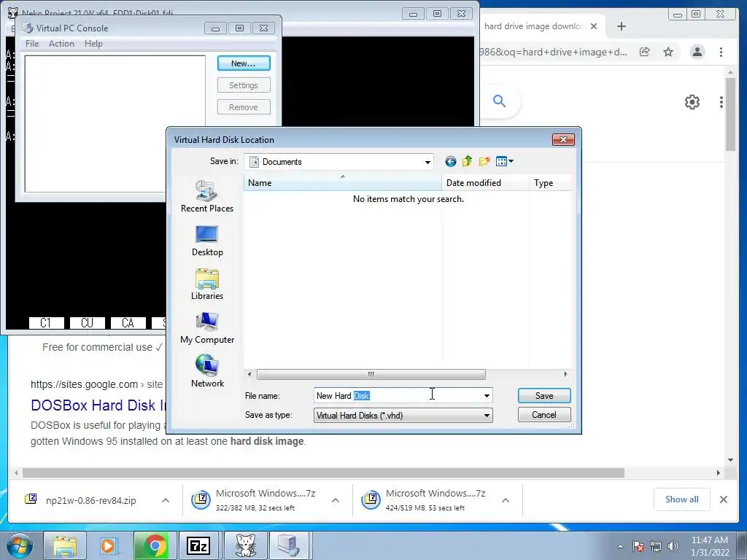Go up one folder level in save dialog

pyautogui.click(x=467, y=161)
